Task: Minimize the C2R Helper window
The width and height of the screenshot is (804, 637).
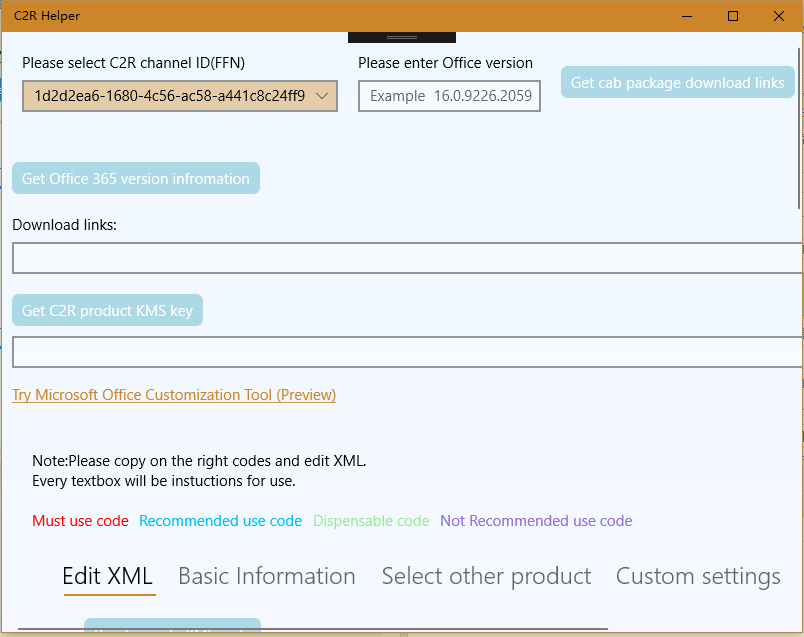Action: click(x=687, y=16)
